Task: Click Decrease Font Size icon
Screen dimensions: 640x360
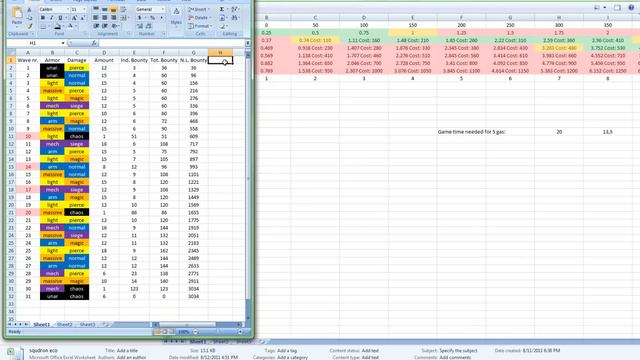Action: 82,18
